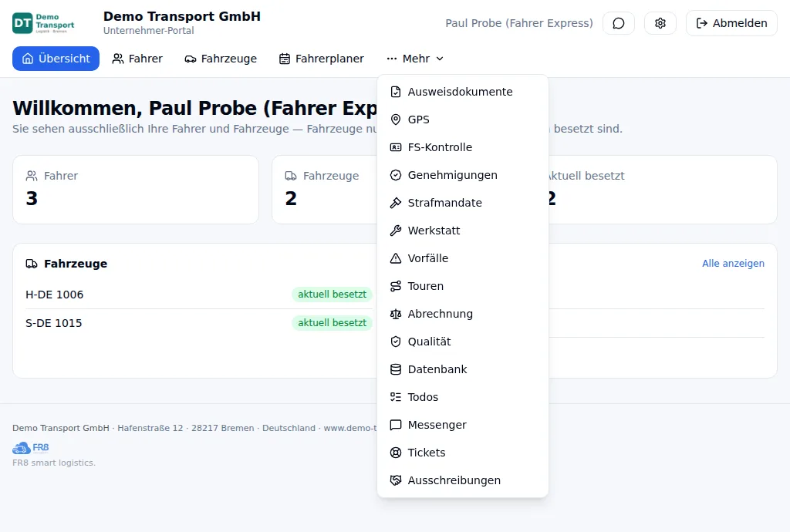Click the wrench icon beside Werkstatt
This screenshot has width=790, height=532.
[396, 230]
